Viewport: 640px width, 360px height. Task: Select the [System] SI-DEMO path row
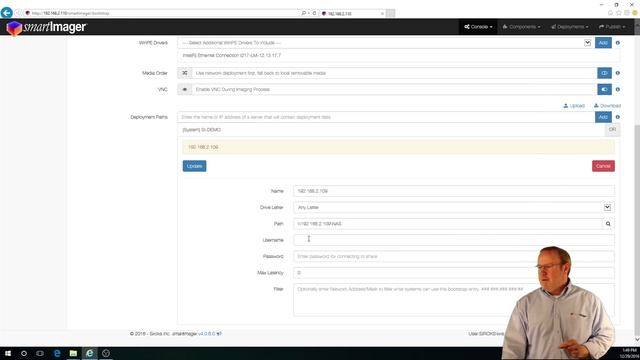click(x=391, y=130)
